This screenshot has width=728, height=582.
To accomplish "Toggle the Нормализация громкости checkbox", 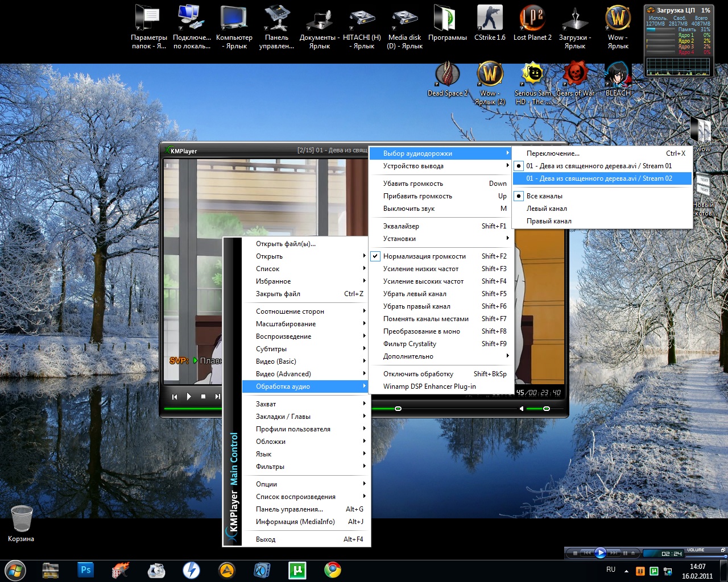I will click(424, 256).
